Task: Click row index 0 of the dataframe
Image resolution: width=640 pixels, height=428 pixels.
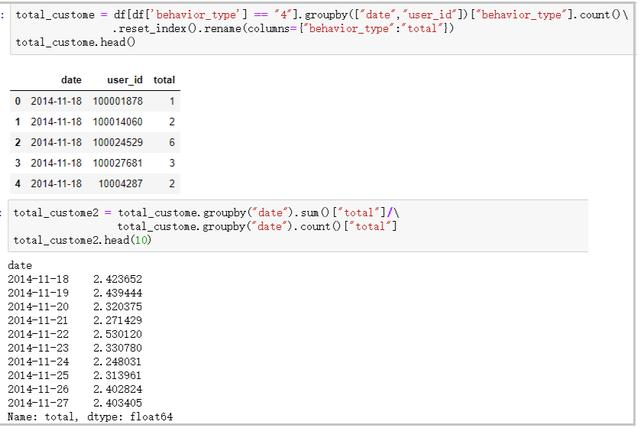Action: 17,100
